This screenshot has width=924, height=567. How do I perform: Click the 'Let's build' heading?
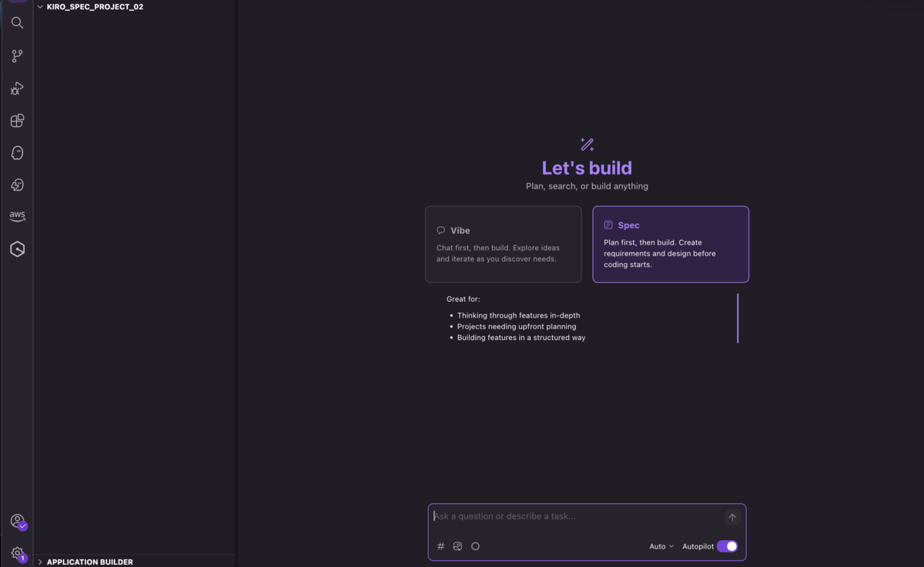[587, 168]
